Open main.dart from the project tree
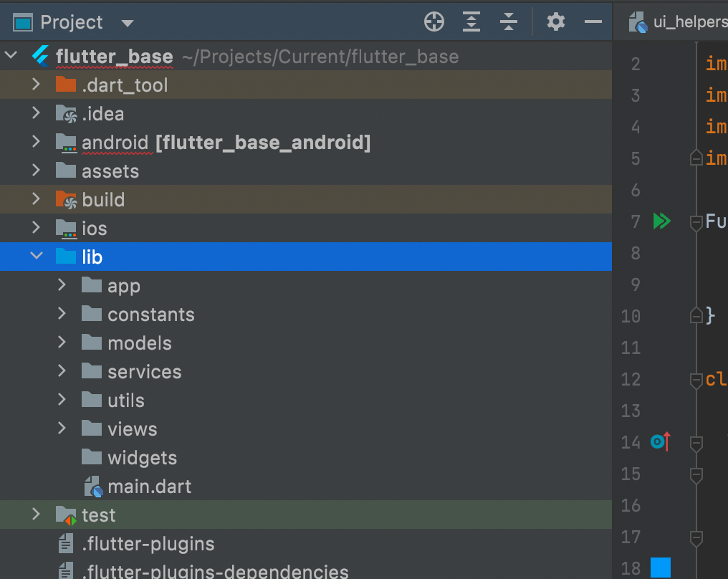Screen dimensions: 728x579 [x=149, y=486]
